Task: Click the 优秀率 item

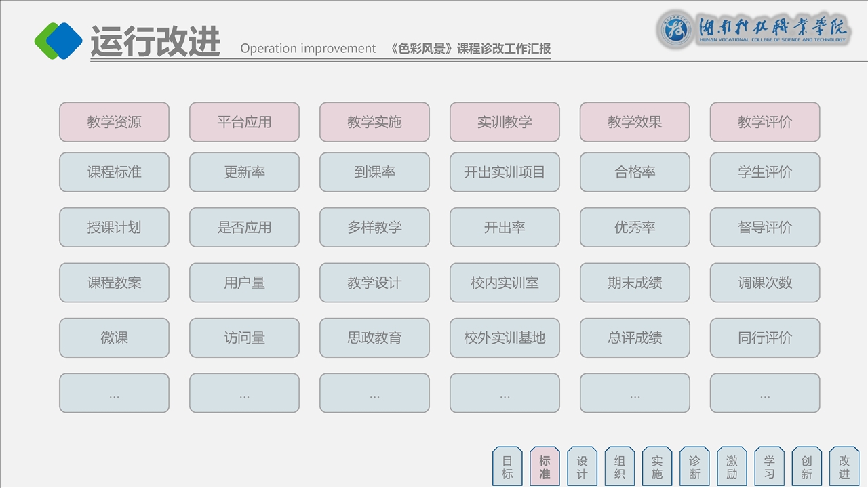Action: 635,228
